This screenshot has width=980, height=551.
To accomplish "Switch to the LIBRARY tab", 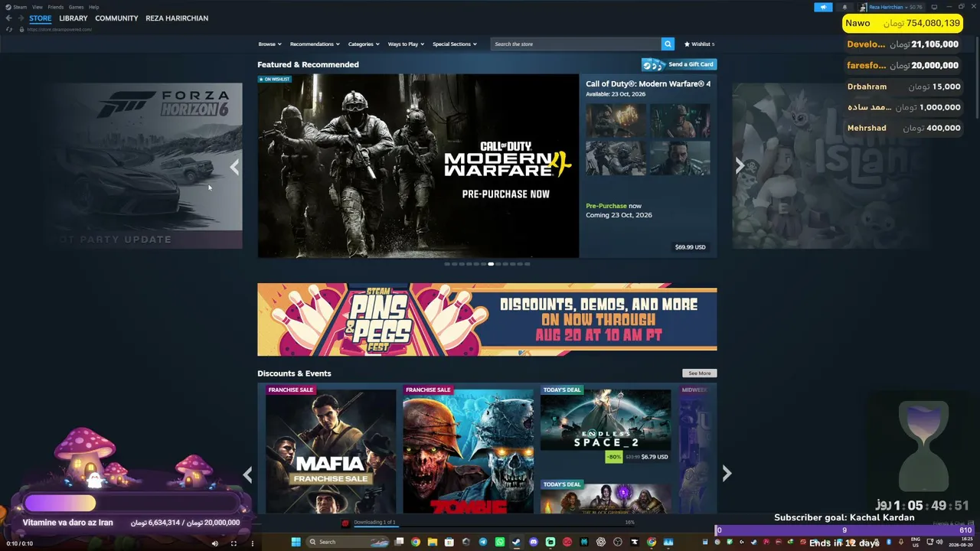I will (x=73, y=18).
